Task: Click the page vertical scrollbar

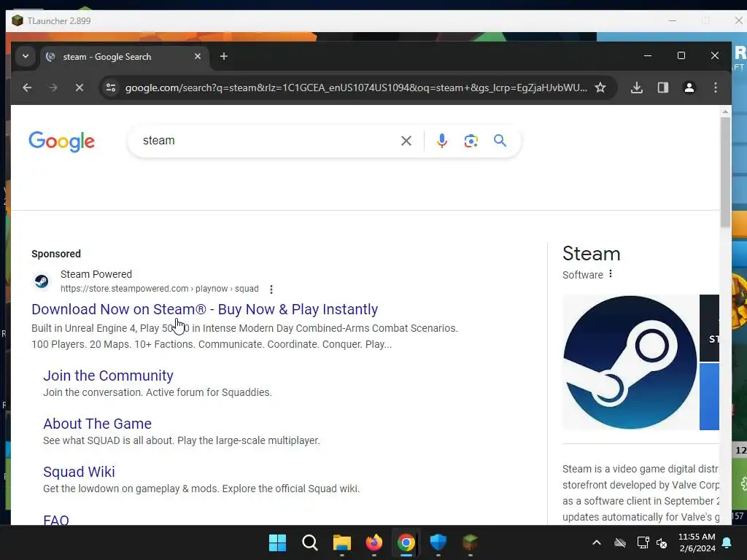Action: tap(725, 173)
